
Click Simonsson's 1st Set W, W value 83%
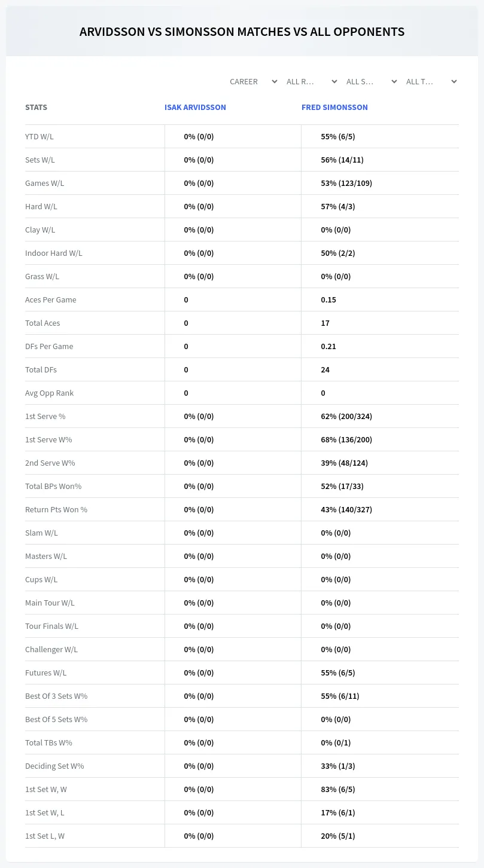(338, 789)
